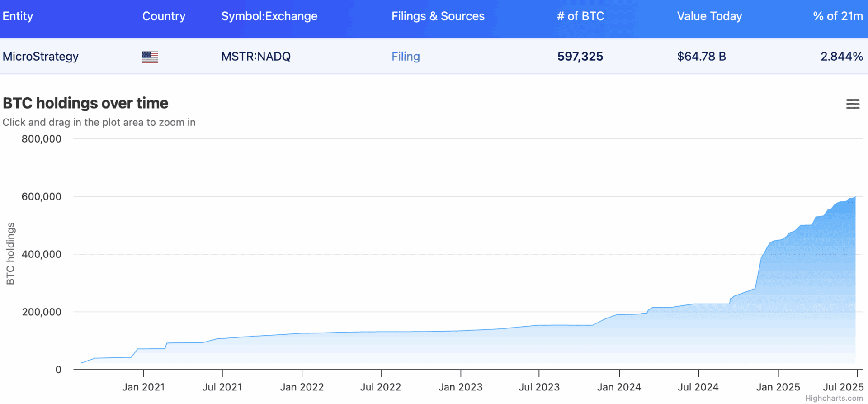This screenshot has height=404, width=868.
Task: Click the MSTR:NADQ ticker symbol
Action: click(x=256, y=57)
